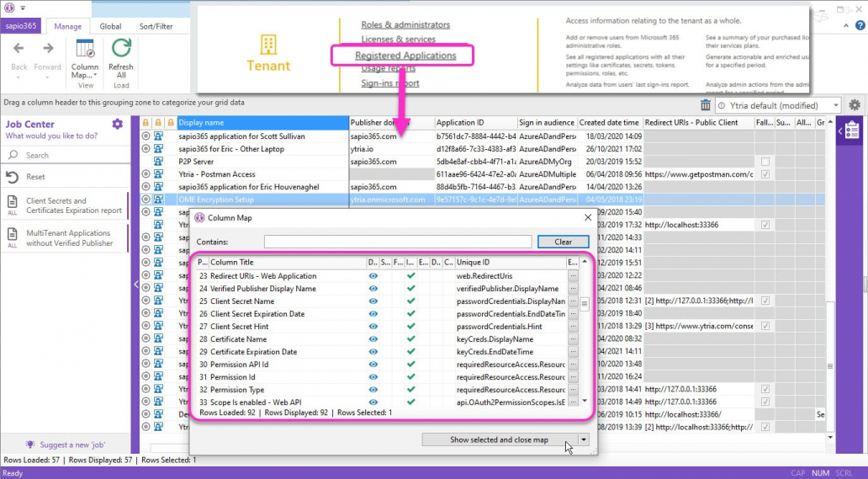Screen dimensions: 868x479
Task: Open Registered Applications link
Action: [x=405, y=56]
